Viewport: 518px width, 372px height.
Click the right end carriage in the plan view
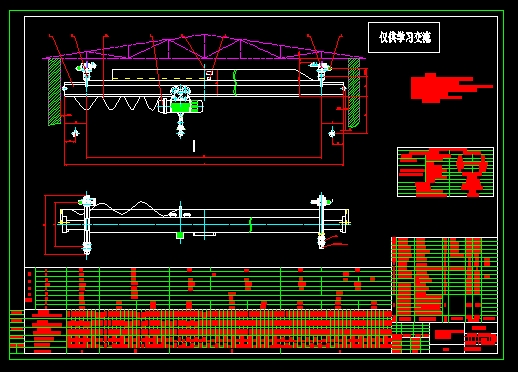(321, 221)
